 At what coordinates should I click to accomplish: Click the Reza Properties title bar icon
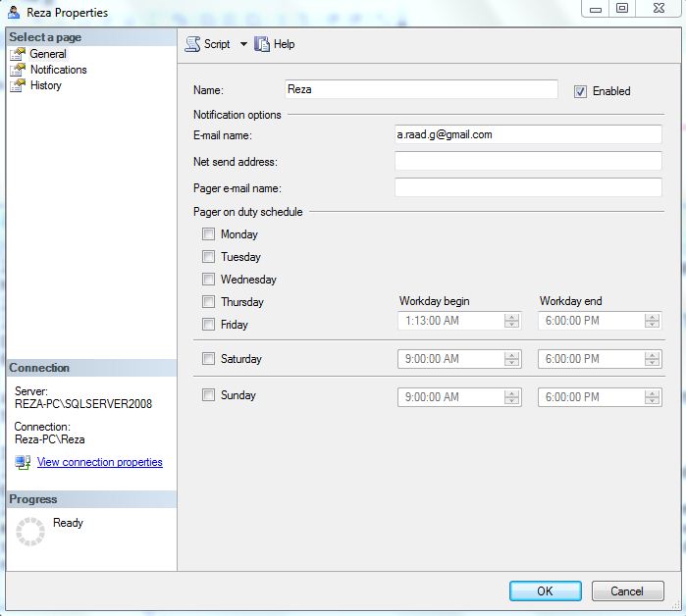[14, 13]
